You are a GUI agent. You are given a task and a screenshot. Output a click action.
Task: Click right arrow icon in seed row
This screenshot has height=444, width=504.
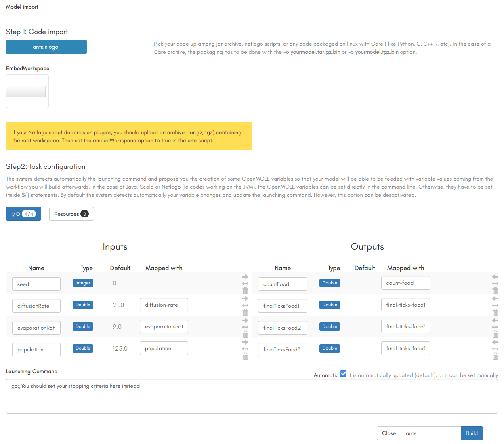[245, 277]
